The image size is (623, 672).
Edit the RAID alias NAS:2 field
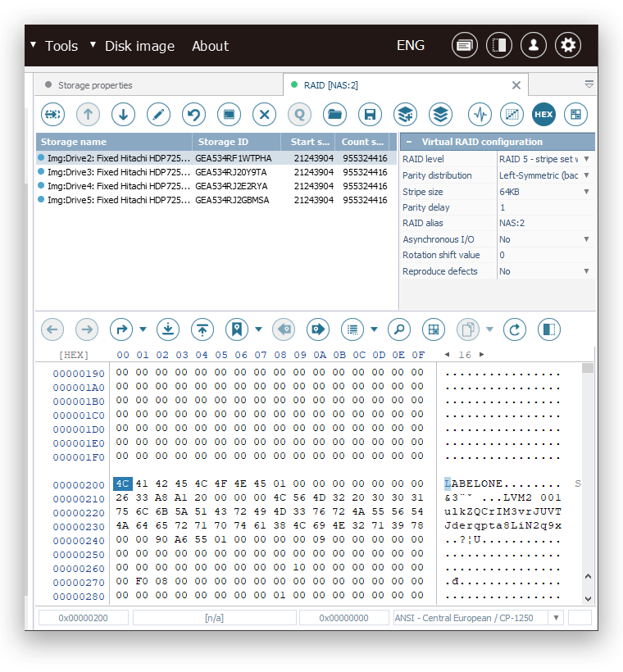[x=546, y=223]
